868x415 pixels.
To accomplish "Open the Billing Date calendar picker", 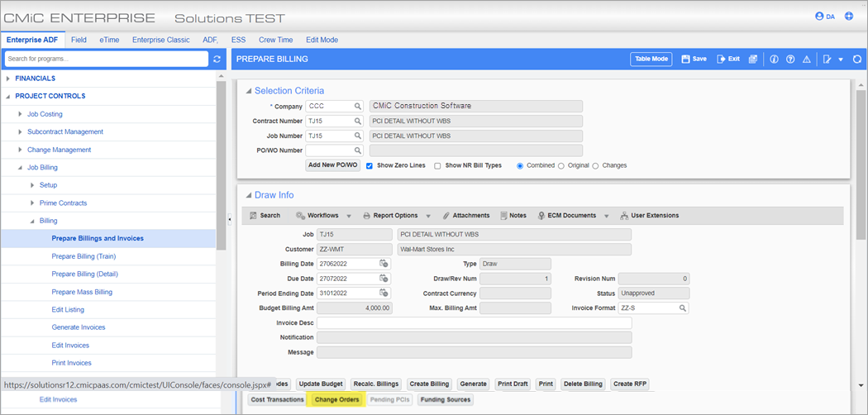I will coord(384,264).
